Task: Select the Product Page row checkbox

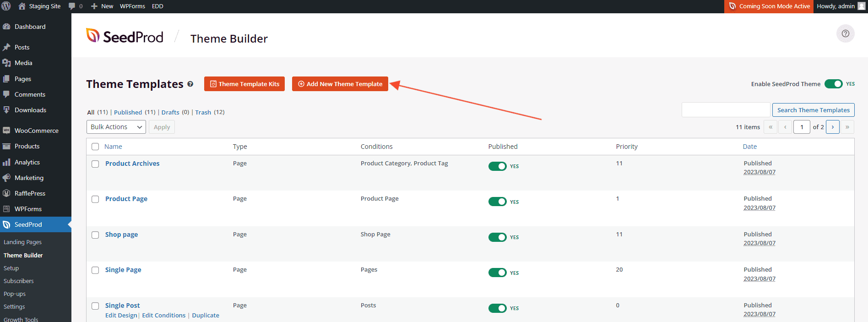Action: [95, 199]
